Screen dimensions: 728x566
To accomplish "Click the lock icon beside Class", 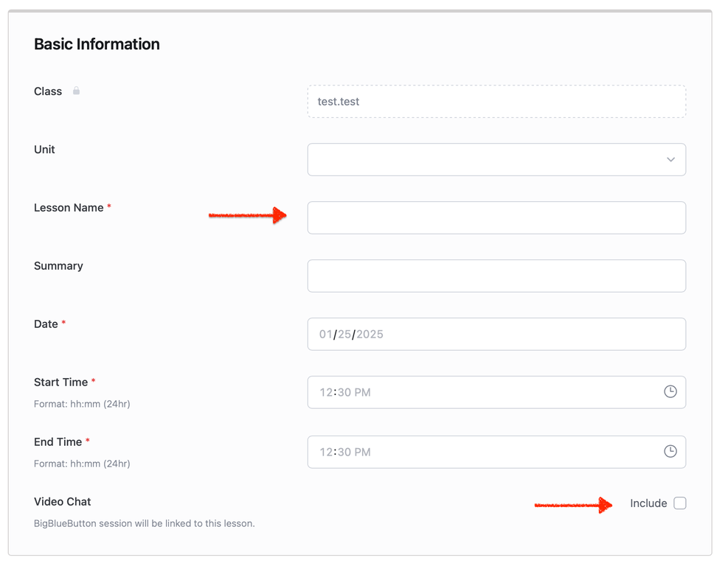I will coord(76,91).
